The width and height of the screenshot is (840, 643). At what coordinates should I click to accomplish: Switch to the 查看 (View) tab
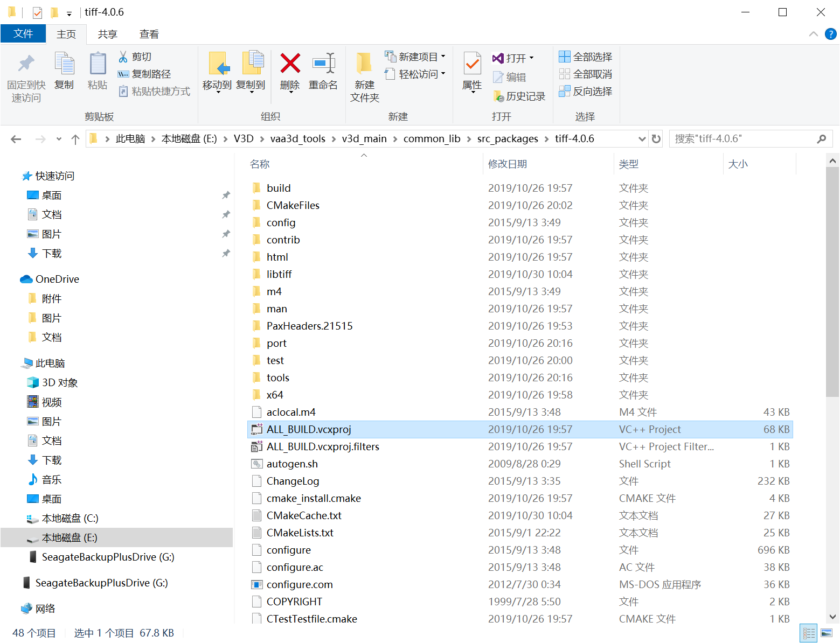pyautogui.click(x=149, y=34)
